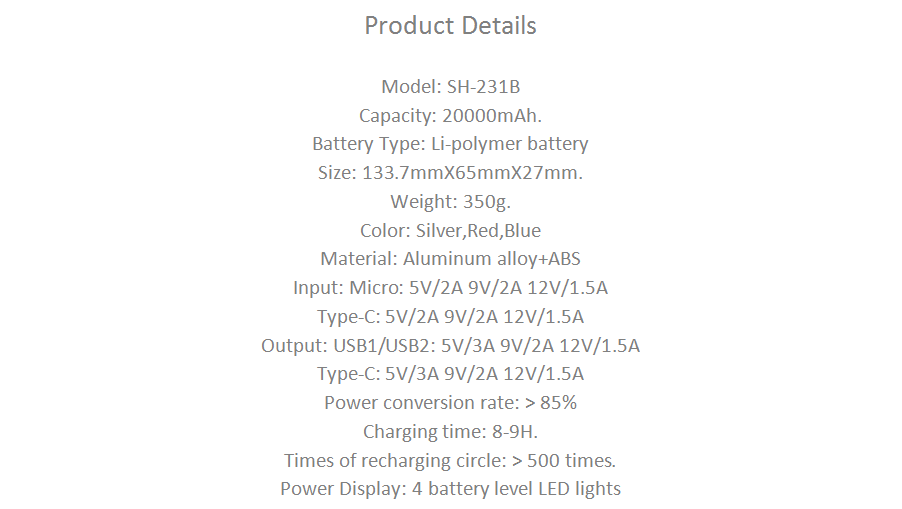Click the Color: Silver,Red,Blue line

[x=450, y=231]
